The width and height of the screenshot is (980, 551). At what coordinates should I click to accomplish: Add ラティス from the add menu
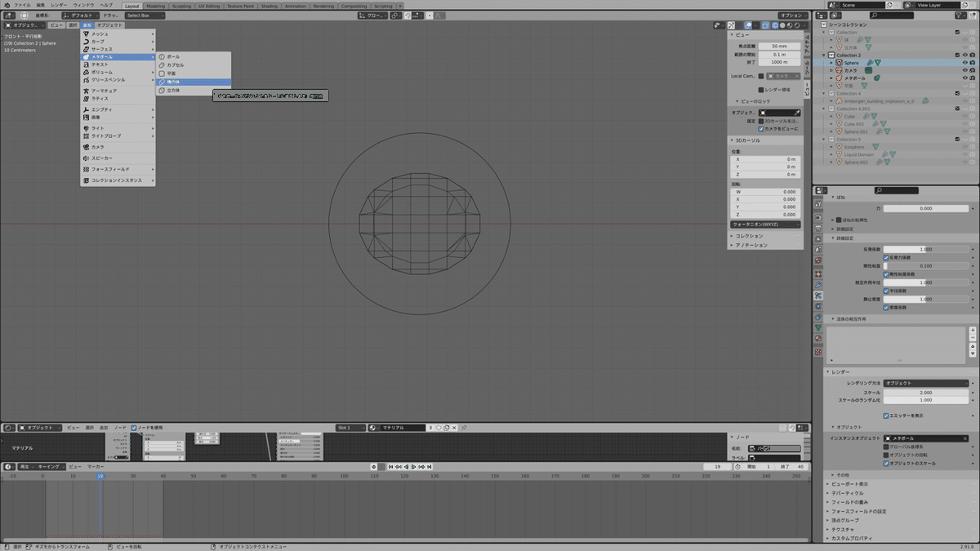118,98
